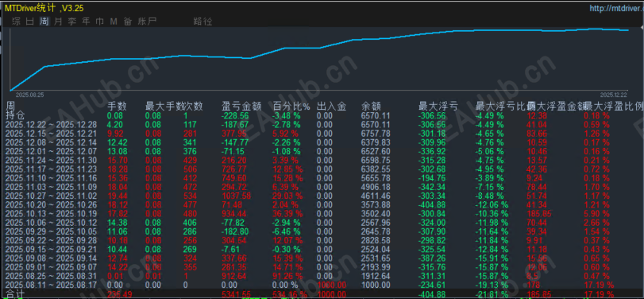Click the 2025.12.22 chart end date label
This screenshot has height=299, width=644.
614,94
